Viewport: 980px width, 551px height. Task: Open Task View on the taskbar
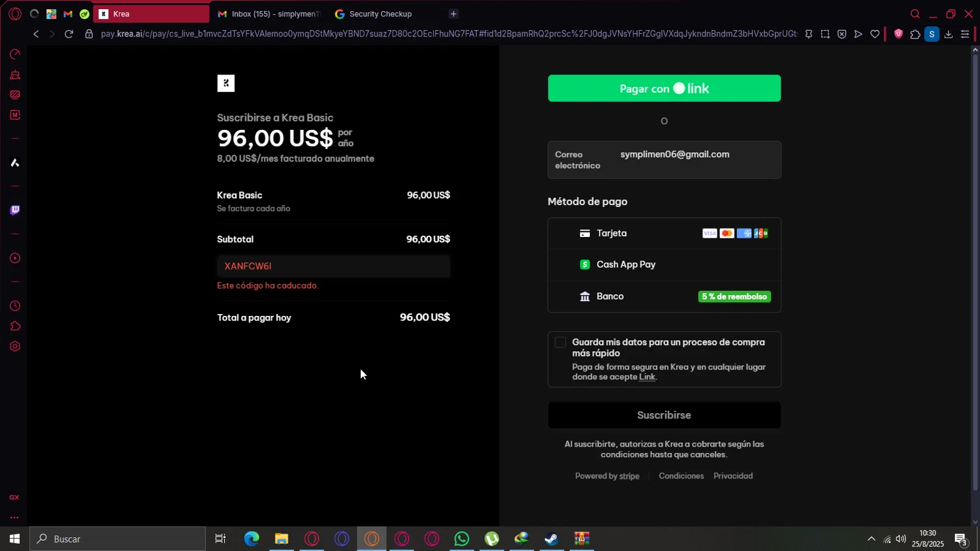(221, 539)
